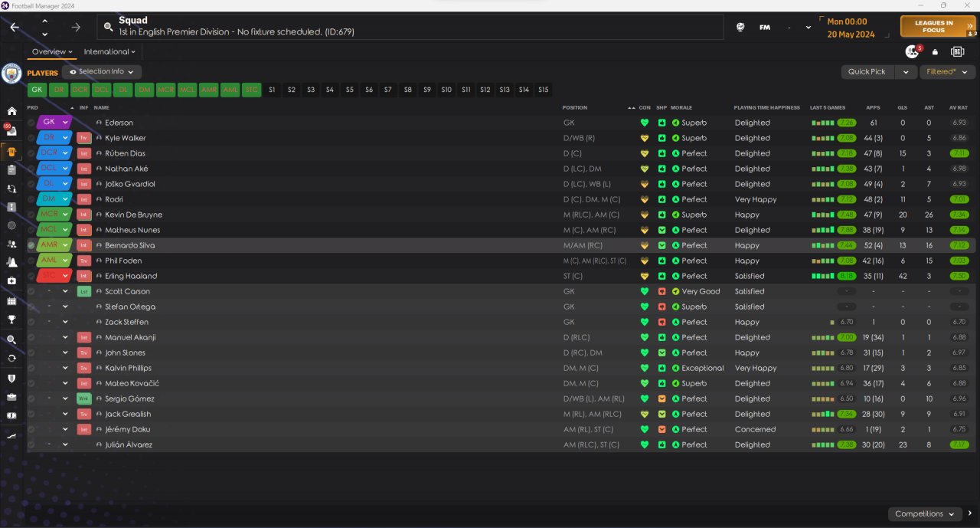Screen dimensions: 980x528
Task: Untick the checked circle beside Bernardo Silva
Action: click(x=31, y=245)
